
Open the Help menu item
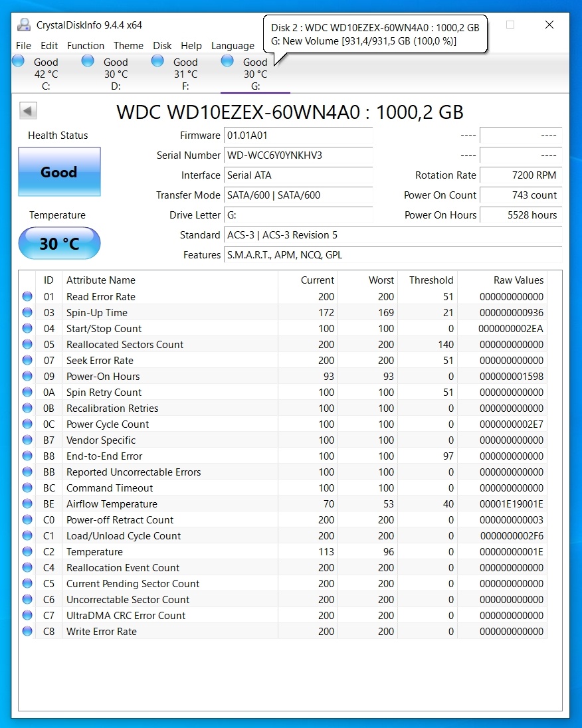pyautogui.click(x=191, y=46)
